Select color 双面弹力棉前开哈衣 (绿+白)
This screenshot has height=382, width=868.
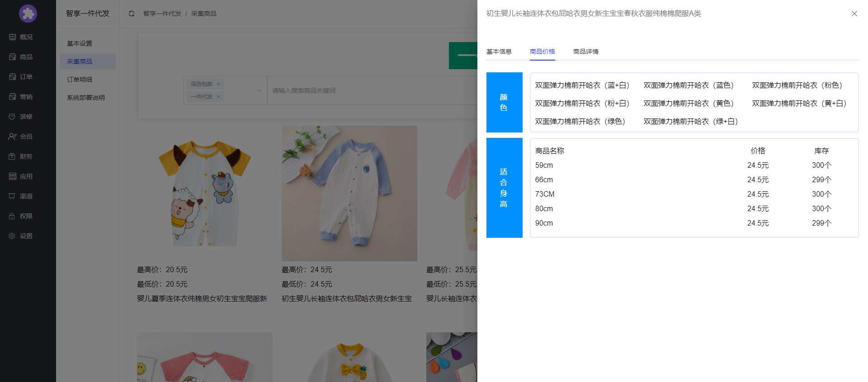tap(691, 122)
